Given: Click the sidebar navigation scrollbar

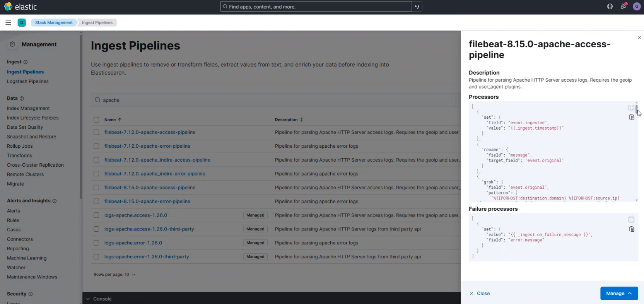Looking at the screenshot, I should point(81,116).
